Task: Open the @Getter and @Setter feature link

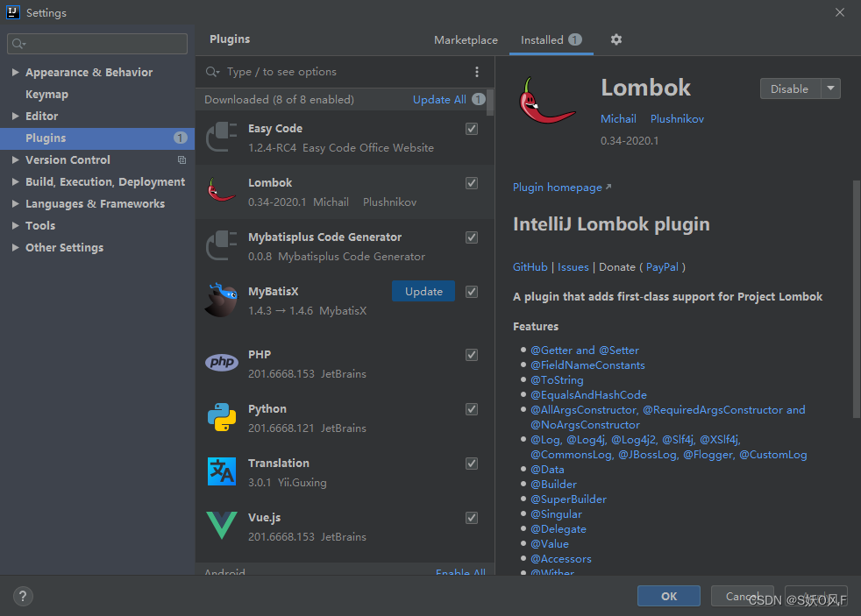Action: tap(585, 350)
